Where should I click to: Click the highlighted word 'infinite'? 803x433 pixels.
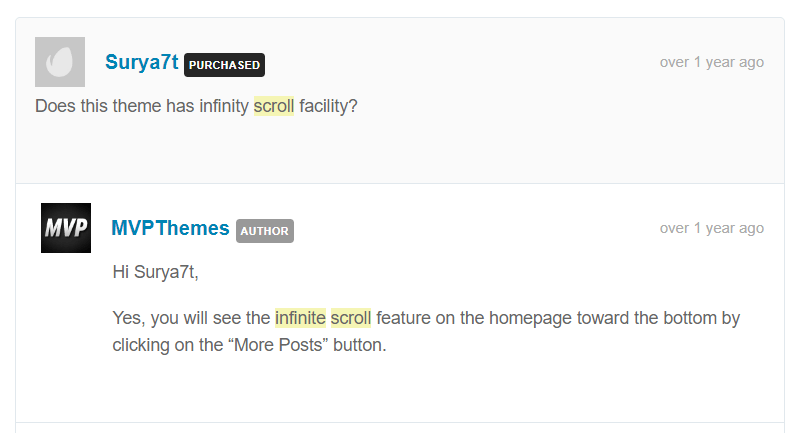tap(300, 318)
